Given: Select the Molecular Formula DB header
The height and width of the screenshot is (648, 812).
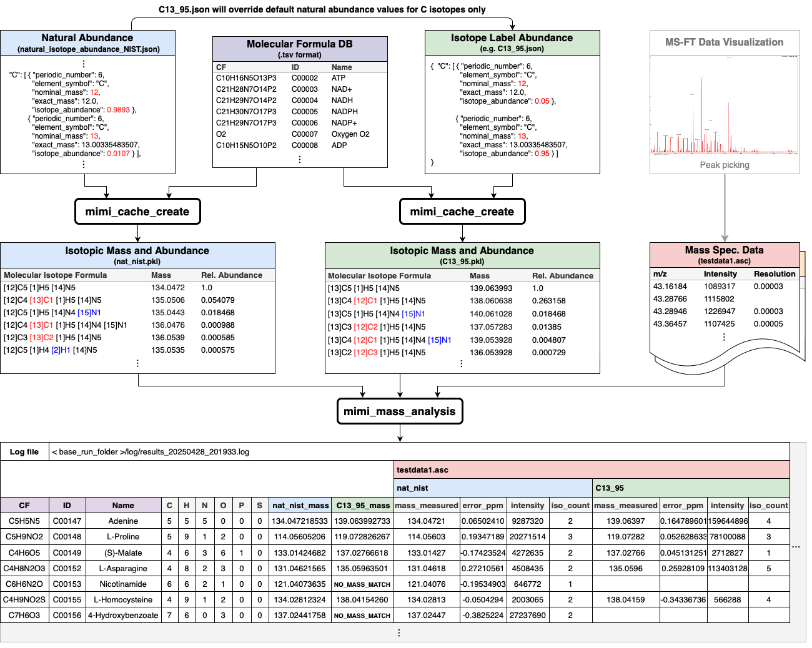Looking at the screenshot, I should tap(300, 49).
